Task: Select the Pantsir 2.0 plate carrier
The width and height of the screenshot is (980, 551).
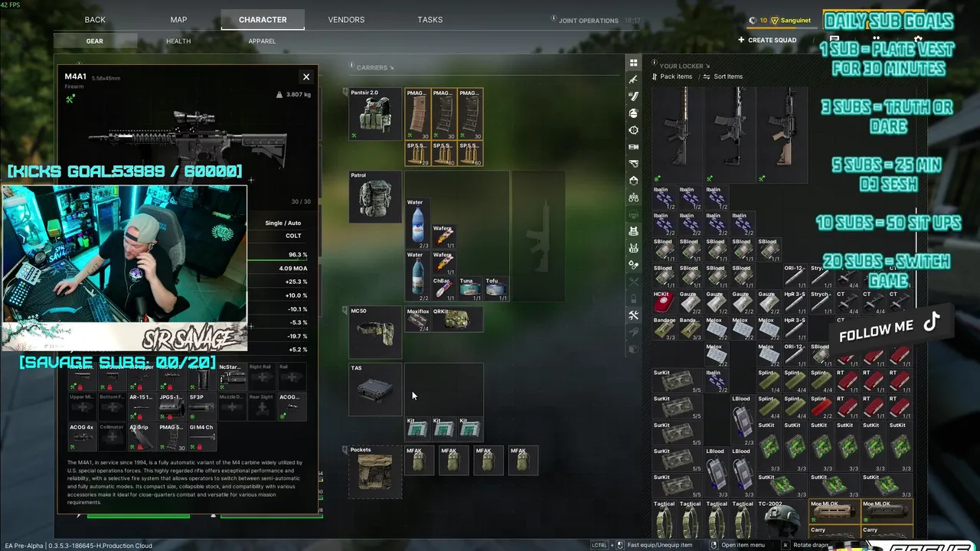Action: tap(375, 114)
